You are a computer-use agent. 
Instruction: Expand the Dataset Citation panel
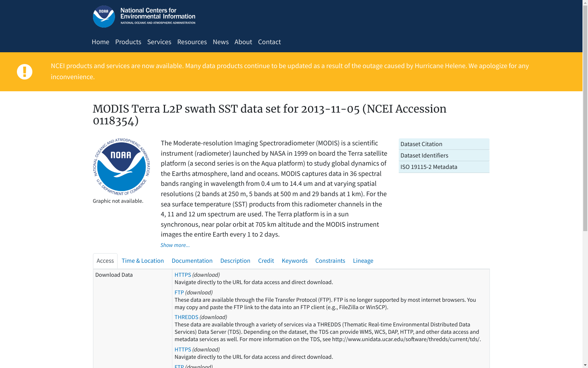pos(444,144)
